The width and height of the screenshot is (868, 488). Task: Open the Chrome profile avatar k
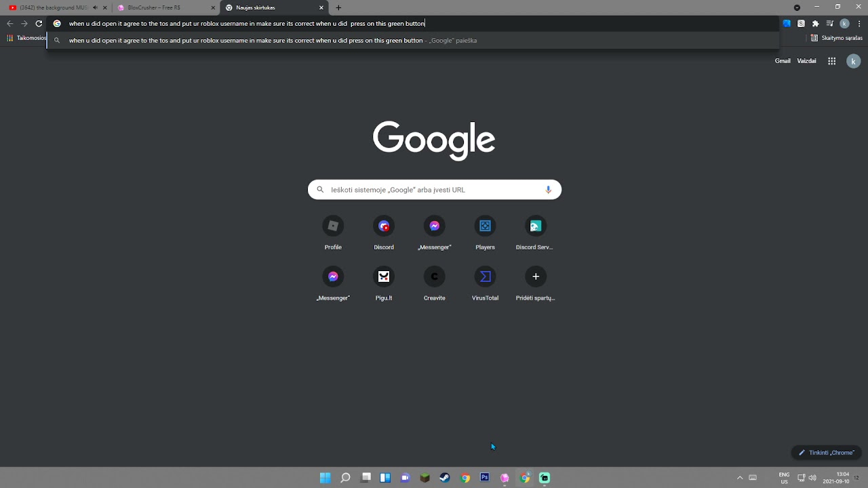[x=844, y=23]
